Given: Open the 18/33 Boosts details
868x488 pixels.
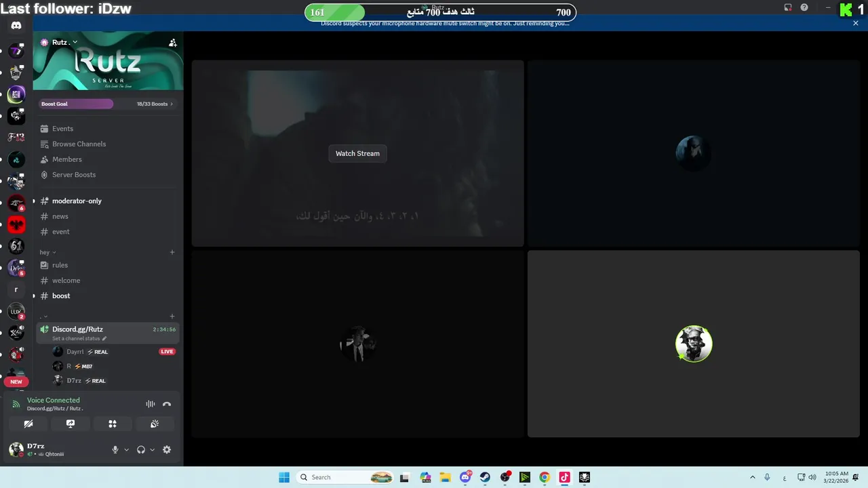Looking at the screenshot, I should pos(155,104).
